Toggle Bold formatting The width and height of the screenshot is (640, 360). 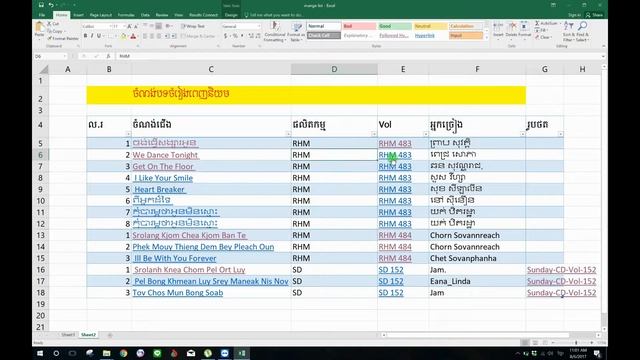[x=85, y=36]
